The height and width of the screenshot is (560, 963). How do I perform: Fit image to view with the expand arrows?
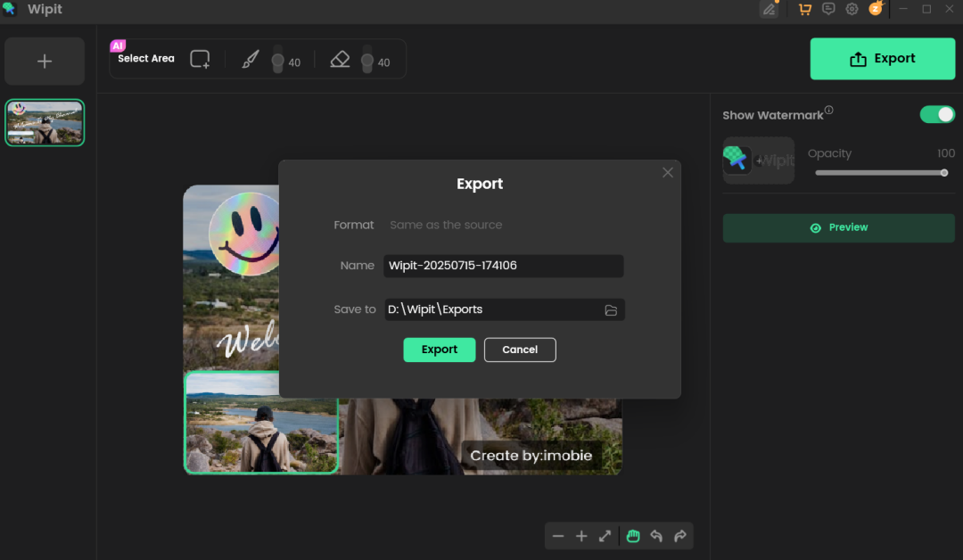(605, 536)
